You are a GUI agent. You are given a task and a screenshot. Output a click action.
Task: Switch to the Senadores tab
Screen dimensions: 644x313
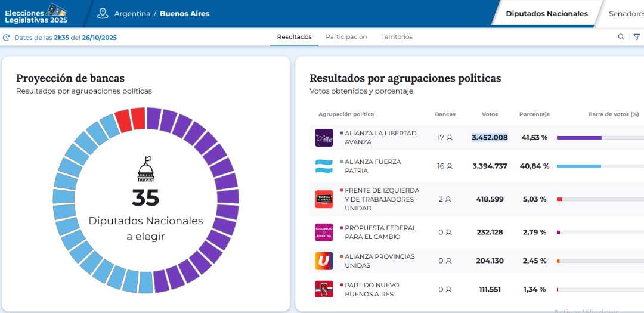tap(626, 14)
